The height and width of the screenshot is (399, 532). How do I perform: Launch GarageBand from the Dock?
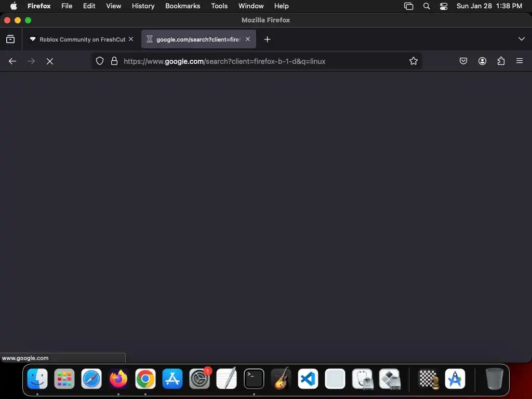(281, 379)
